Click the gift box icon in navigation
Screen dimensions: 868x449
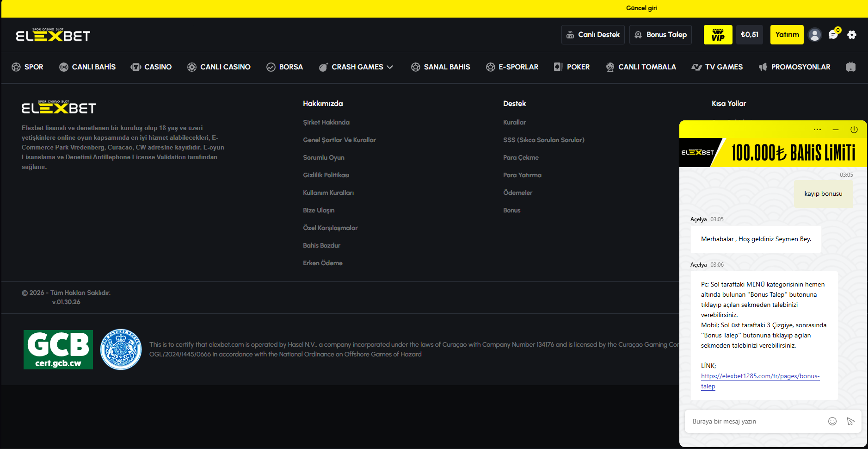pos(851,67)
